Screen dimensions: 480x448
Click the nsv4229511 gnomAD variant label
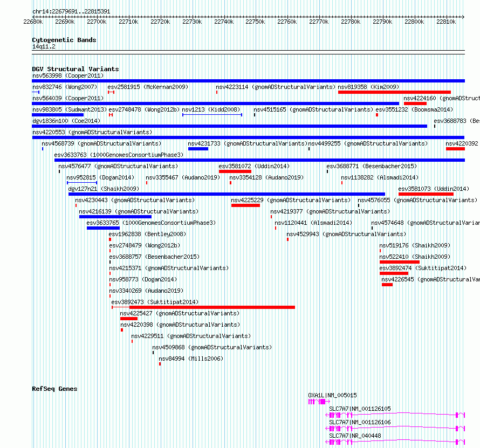click(x=191, y=336)
